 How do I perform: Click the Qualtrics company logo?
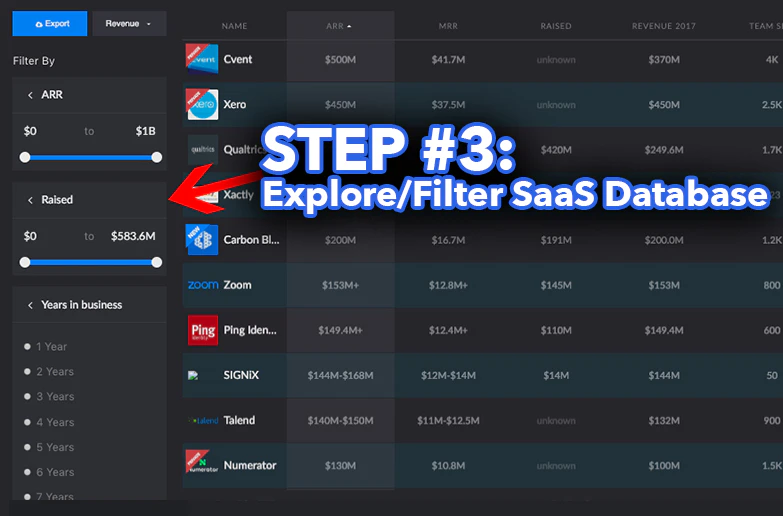203,149
